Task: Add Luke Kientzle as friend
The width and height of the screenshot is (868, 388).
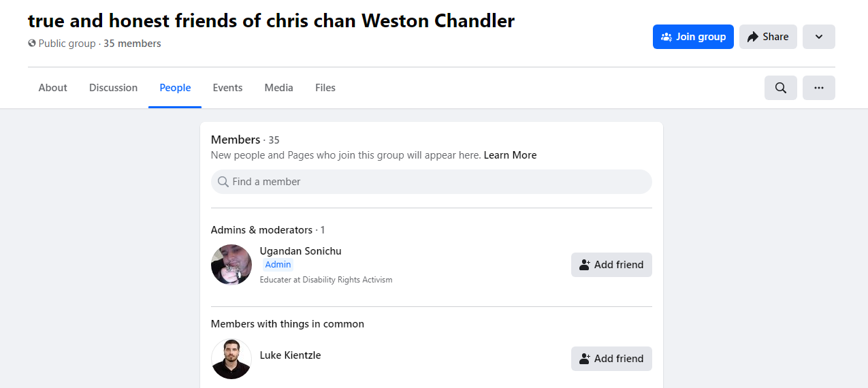Action: pyautogui.click(x=611, y=359)
